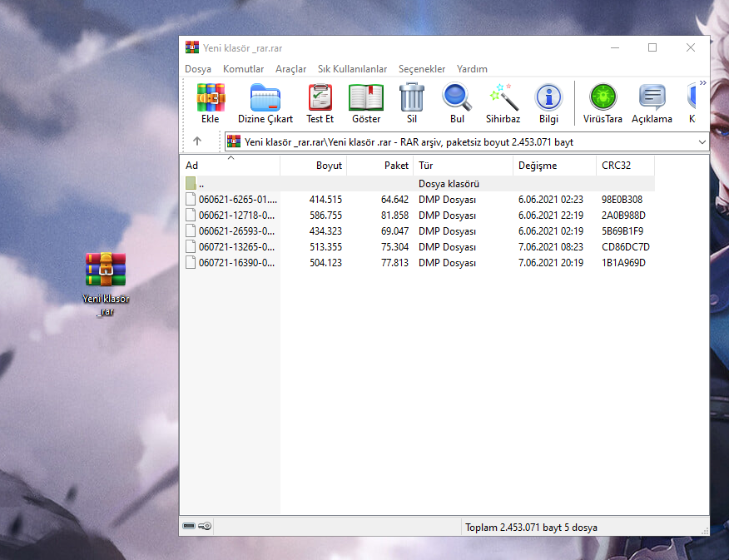The height and width of the screenshot is (560, 729).
Task: Go up one level with arrow
Action: click(x=197, y=141)
